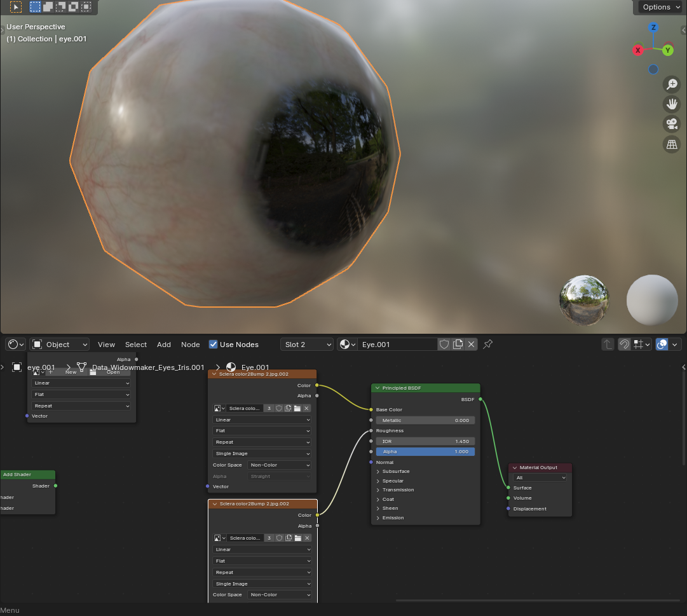The height and width of the screenshot is (616, 687).
Task: Click the Eye.001 material breadcrumb in node editor
Action: 255,367
